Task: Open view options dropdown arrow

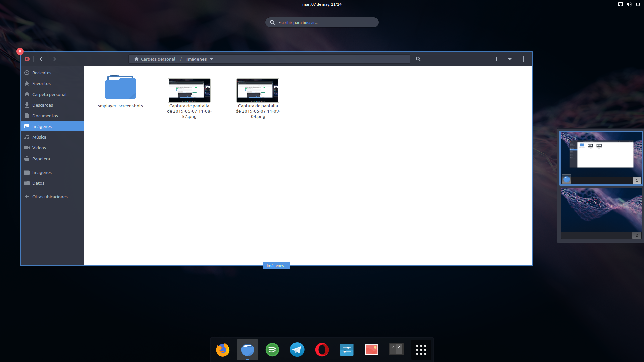Action: coord(510,59)
